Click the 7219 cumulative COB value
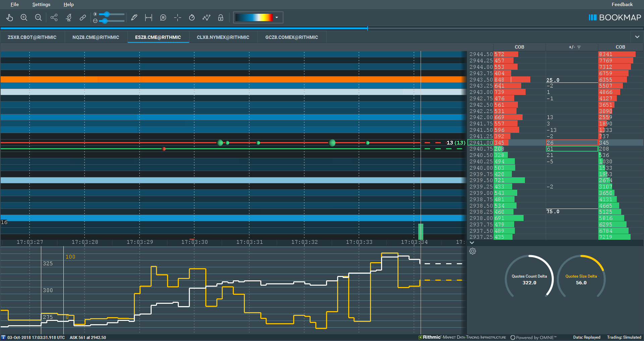The width and height of the screenshot is (644, 341). [x=606, y=237]
